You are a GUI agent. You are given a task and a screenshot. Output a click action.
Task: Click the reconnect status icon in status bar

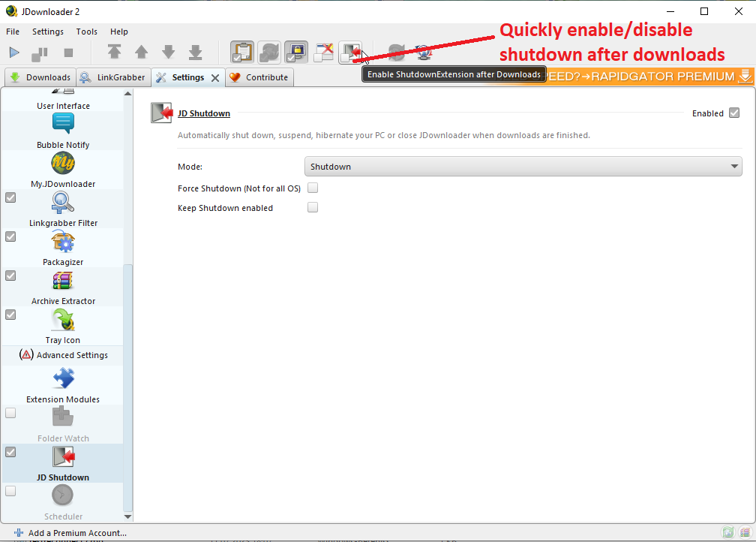[728, 532]
